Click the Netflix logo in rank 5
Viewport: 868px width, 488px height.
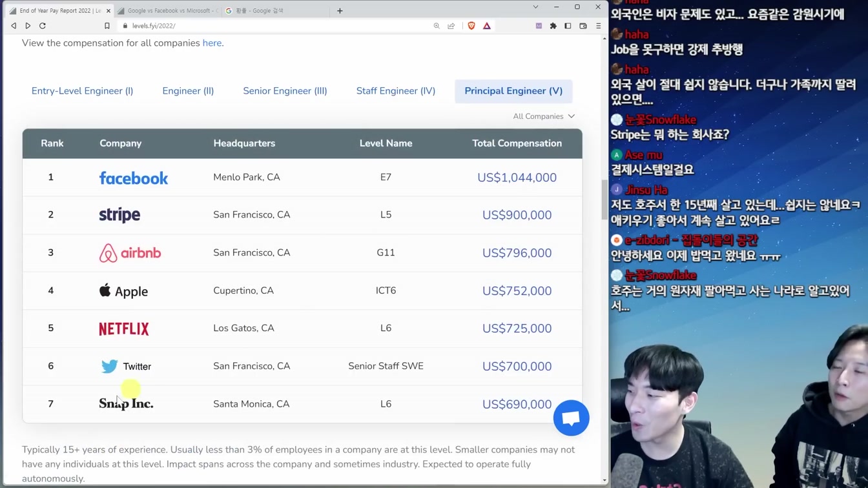pos(124,329)
